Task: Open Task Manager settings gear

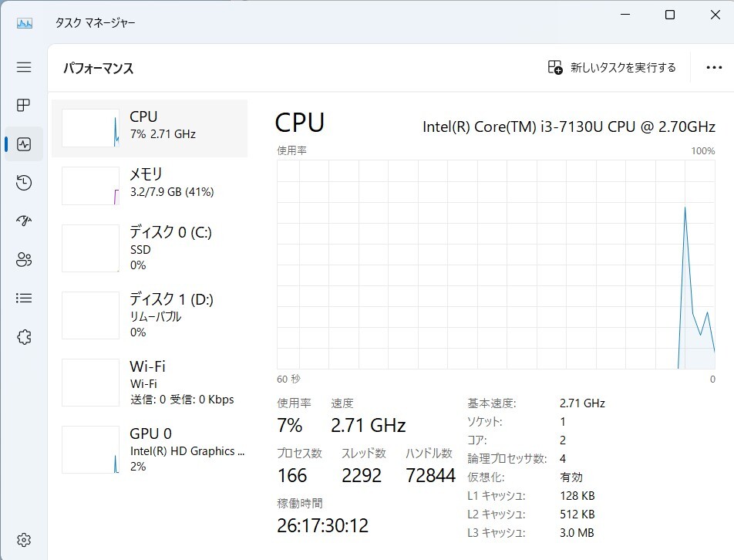Action: click(x=24, y=540)
